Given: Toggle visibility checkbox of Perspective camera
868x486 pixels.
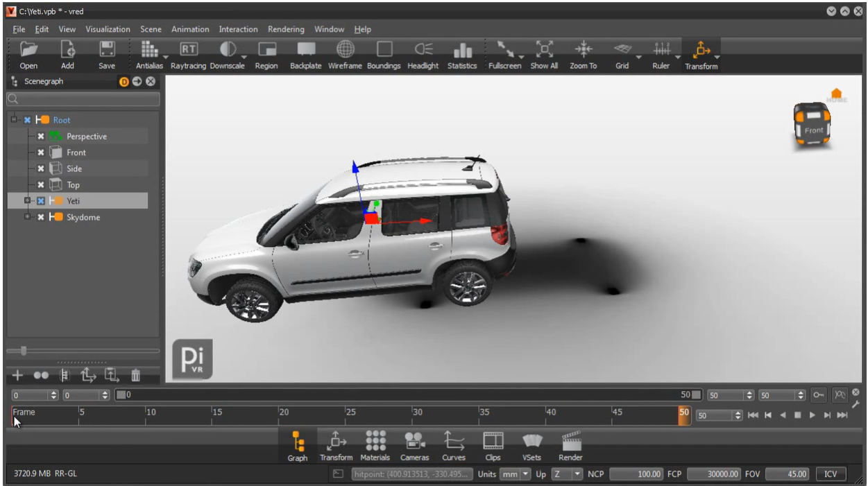Looking at the screenshot, I should pyautogui.click(x=40, y=137).
